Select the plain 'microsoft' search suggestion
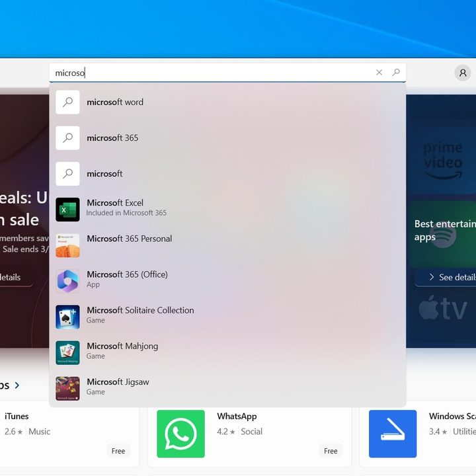Screen dimensions: 476x476 click(227, 174)
